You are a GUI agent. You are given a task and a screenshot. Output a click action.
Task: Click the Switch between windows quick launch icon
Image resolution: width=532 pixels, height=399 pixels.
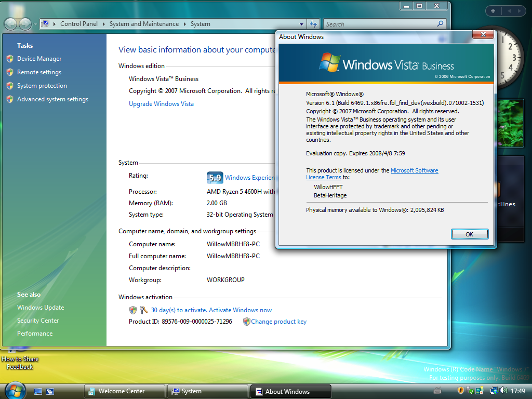(50, 392)
